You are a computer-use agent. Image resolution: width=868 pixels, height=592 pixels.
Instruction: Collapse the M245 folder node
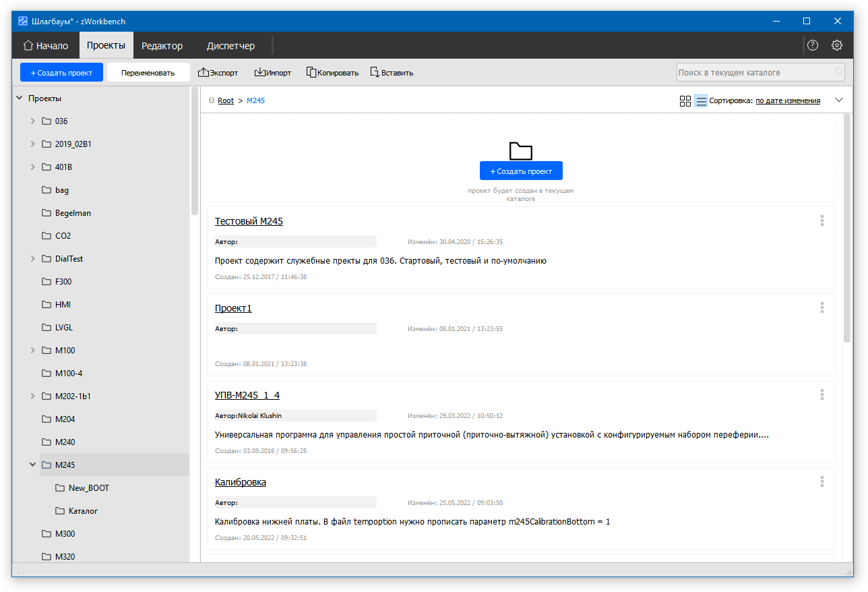coord(32,465)
